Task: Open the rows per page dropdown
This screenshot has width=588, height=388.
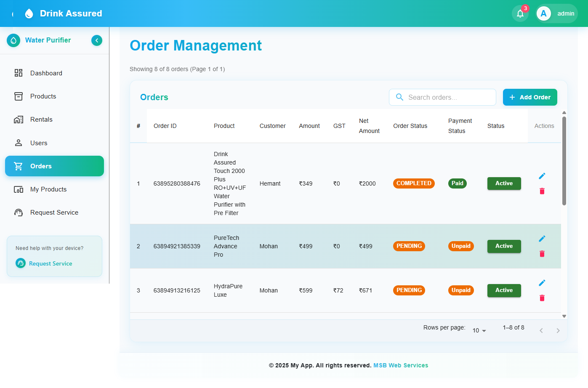Action: [479, 330]
